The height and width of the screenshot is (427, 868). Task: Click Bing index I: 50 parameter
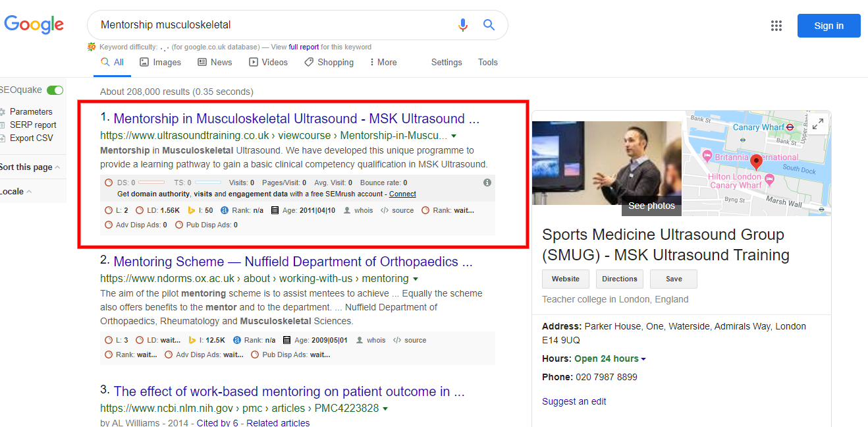[201, 210]
